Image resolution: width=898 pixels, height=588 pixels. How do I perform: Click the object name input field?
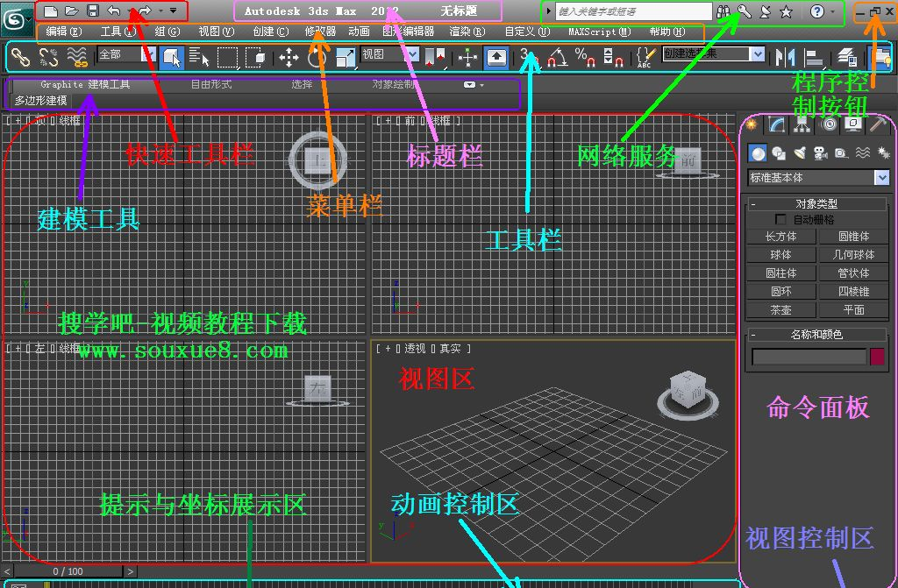click(x=809, y=356)
